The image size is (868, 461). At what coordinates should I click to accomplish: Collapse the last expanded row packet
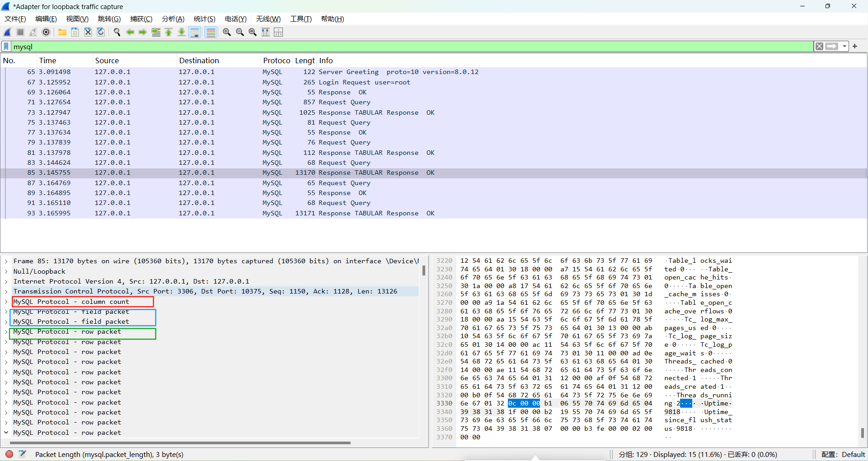tap(6, 433)
